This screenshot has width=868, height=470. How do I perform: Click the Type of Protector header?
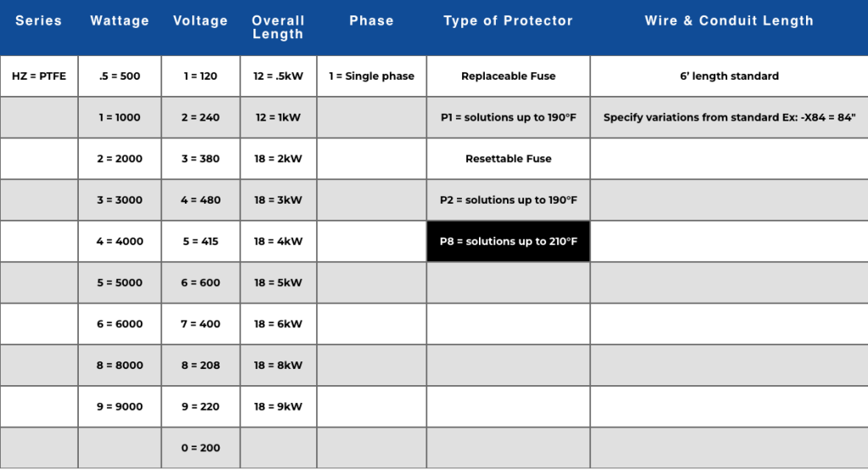pos(508,20)
